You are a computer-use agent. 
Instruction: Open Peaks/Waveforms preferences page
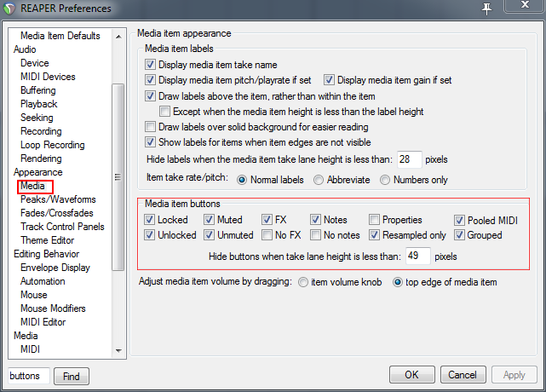coord(58,199)
